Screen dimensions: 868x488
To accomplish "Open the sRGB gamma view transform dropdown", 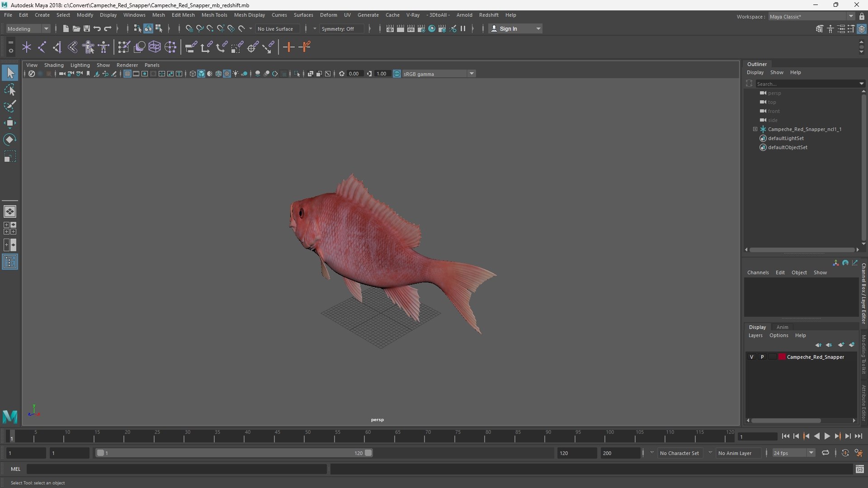I will pyautogui.click(x=439, y=74).
